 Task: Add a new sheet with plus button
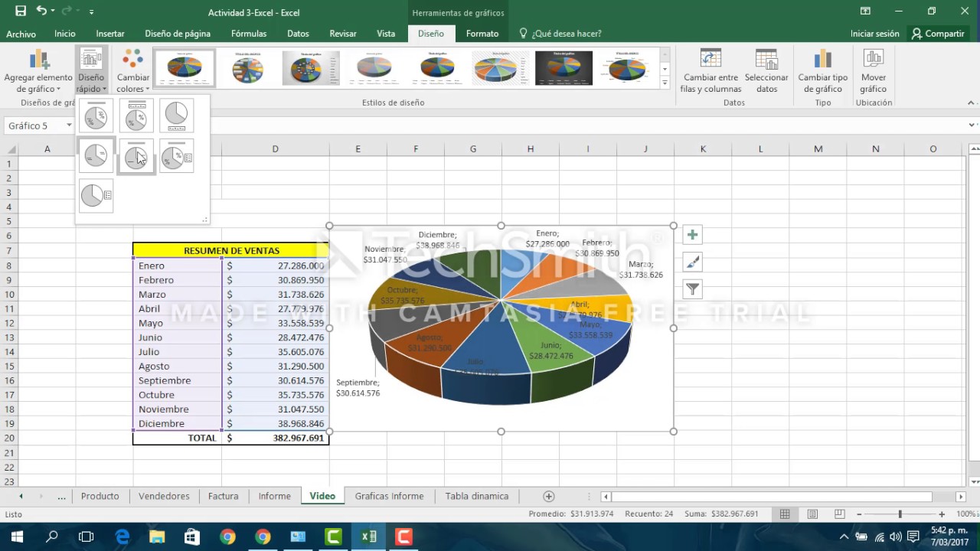[548, 497]
